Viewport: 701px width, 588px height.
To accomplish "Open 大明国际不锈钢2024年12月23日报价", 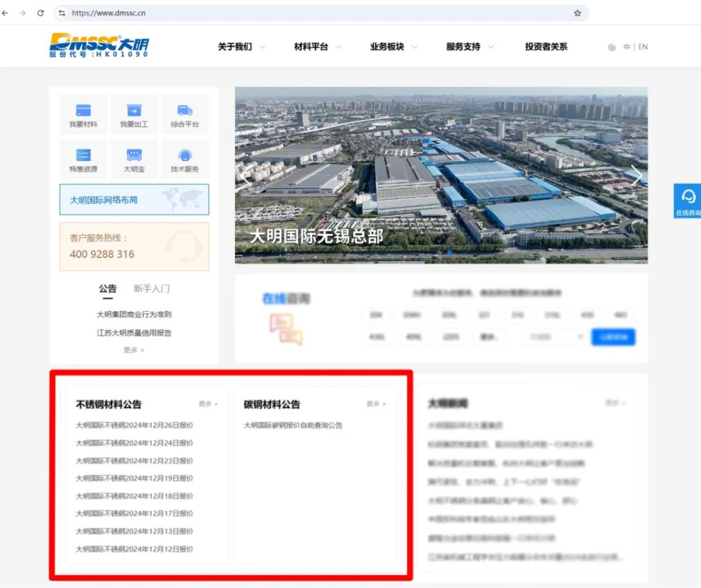I will 134,461.
